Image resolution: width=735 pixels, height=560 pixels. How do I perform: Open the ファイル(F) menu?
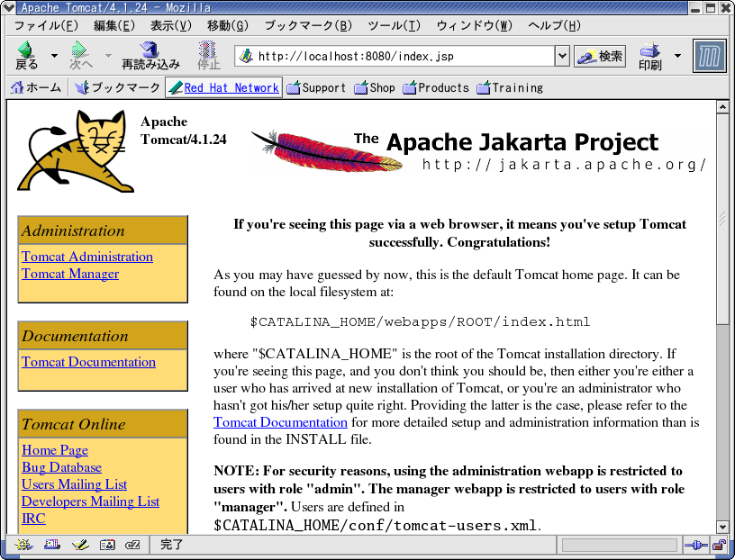[x=46, y=25]
